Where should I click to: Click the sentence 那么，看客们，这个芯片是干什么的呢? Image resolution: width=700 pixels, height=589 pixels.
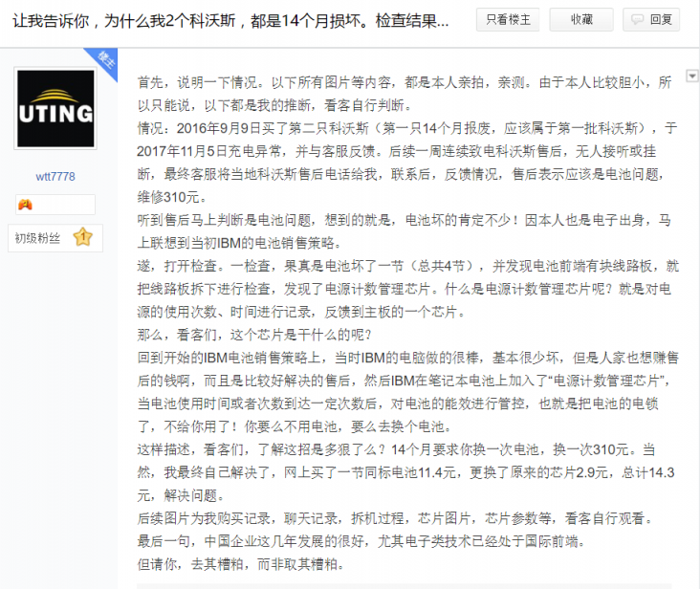point(254,335)
